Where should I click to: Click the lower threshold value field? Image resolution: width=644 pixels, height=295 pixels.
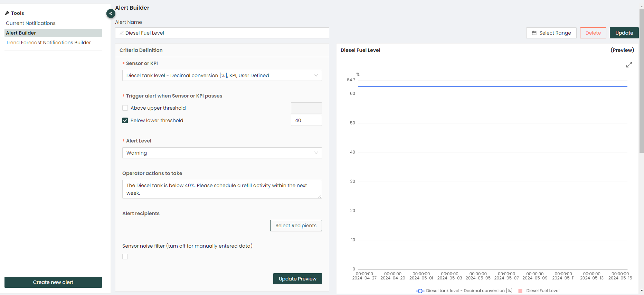click(x=306, y=120)
